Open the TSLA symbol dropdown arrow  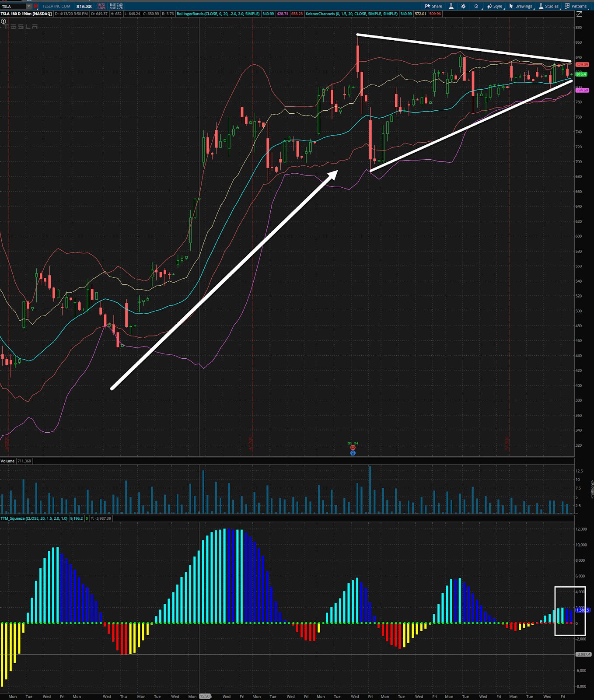(x=29, y=6)
